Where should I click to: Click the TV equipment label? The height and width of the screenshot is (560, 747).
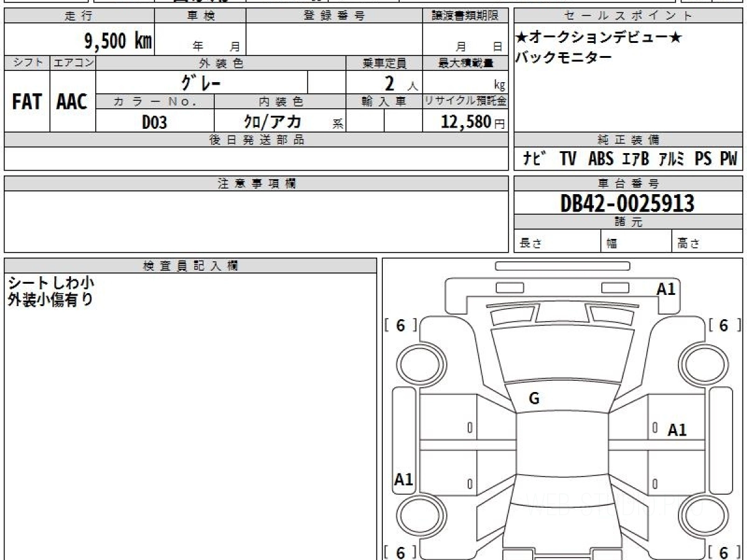coord(568,159)
